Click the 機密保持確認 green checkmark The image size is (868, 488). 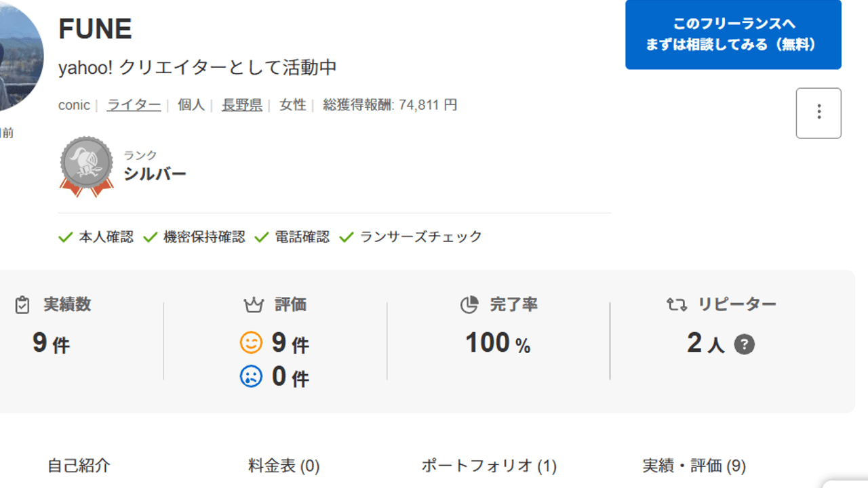[151, 237]
